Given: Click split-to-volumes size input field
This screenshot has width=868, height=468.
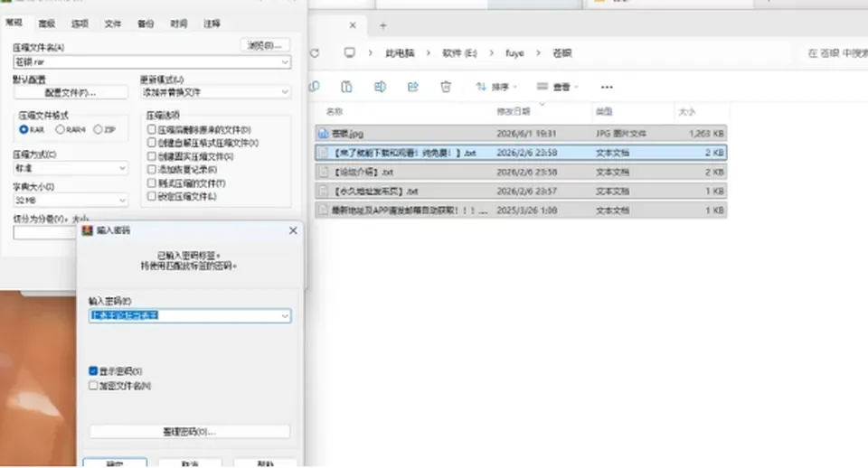Looking at the screenshot, I should tap(45, 233).
